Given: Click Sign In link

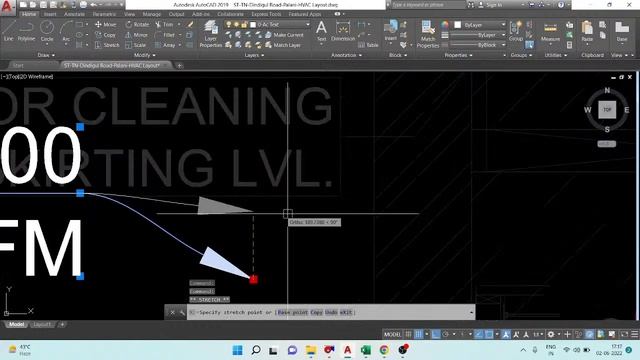Looking at the screenshot, I should click(x=491, y=5).
